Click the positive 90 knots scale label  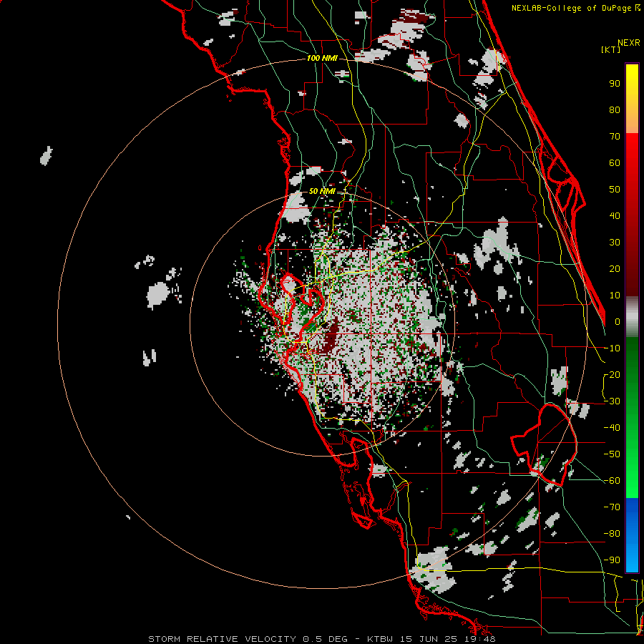pyautogui.click(x=615, y=84)
